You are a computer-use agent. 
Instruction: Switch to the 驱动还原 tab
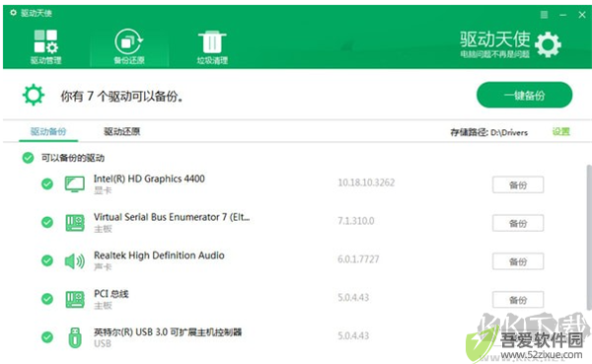click(x=122, y=131)
